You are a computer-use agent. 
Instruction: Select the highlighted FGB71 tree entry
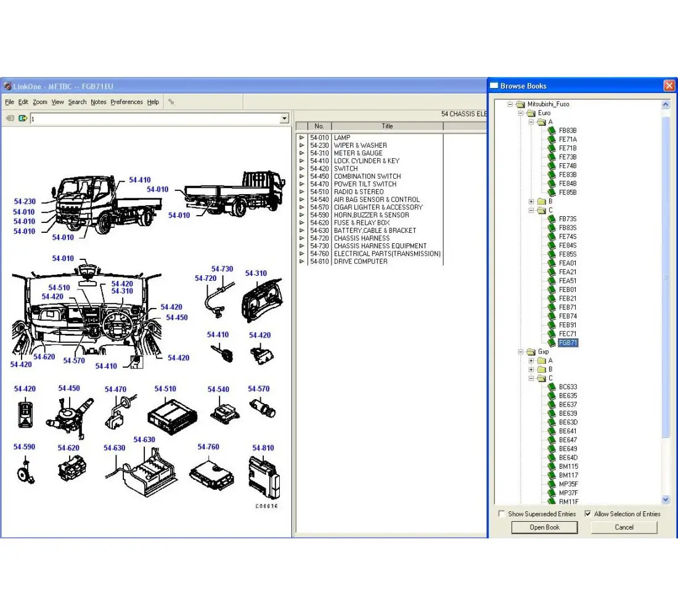568,342
